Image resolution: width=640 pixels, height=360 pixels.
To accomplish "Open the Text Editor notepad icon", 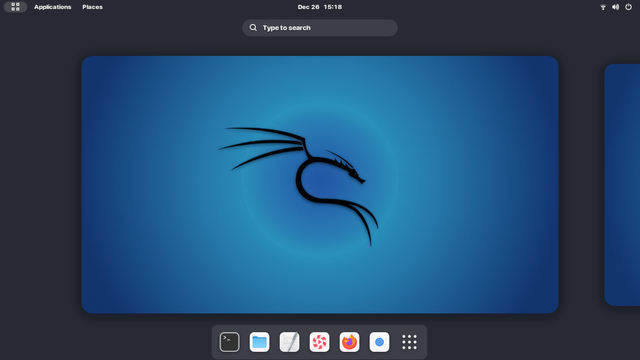I will point(289,342).
